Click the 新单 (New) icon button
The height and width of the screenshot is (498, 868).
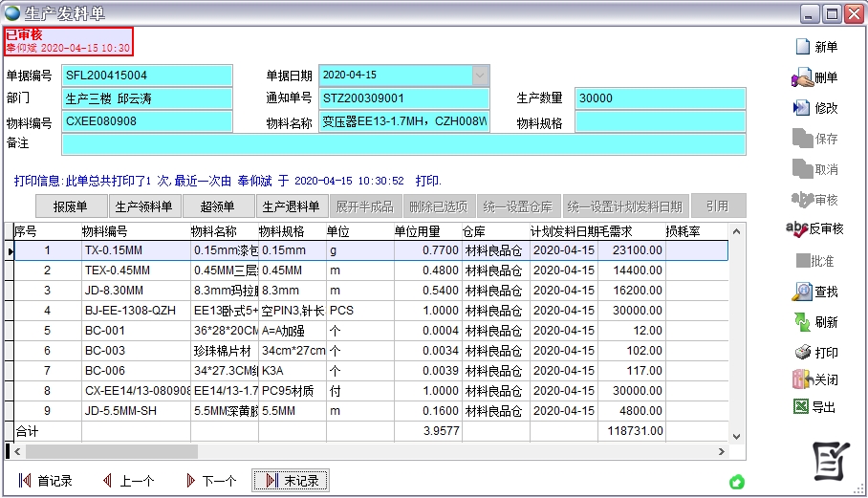tap(814, 47)
